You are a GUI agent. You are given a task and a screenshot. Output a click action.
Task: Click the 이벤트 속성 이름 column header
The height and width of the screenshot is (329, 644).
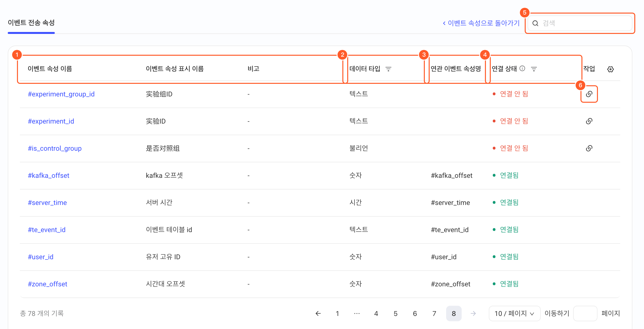[50, 69]
